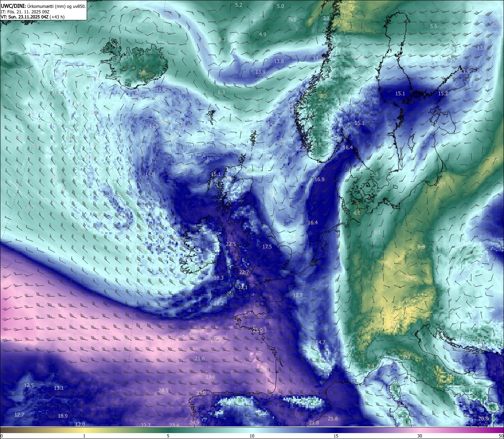This screenshot has width=504, height=439.
Task: Click the '26.5' value label
Action: coord(163,390)
